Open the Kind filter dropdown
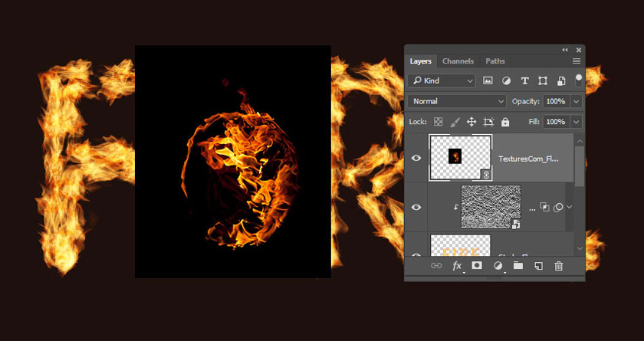 pos(442,80)
